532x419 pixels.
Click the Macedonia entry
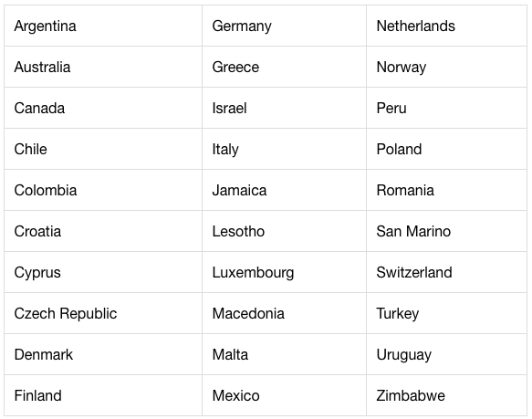point(285,313)
